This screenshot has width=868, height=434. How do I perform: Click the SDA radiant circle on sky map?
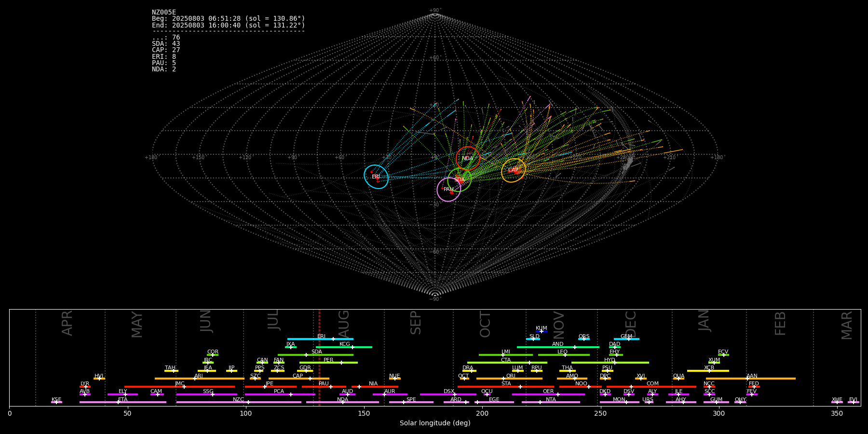[459, 180]
